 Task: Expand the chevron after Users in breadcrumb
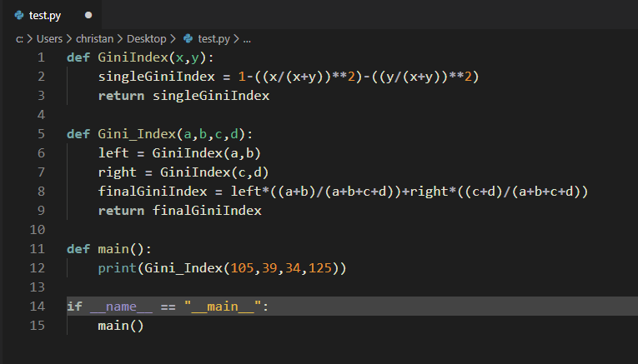(x=68, y=39)
